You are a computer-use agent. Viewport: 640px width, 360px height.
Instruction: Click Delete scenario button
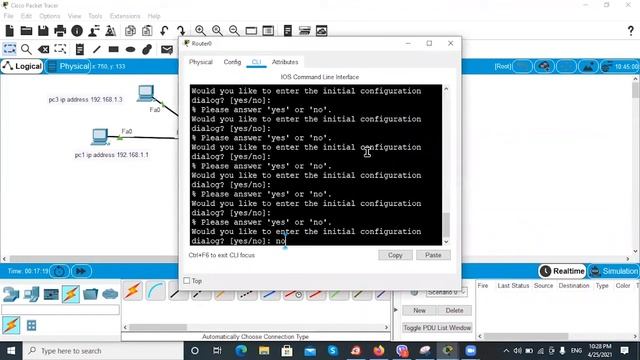(x=454, y=311)
